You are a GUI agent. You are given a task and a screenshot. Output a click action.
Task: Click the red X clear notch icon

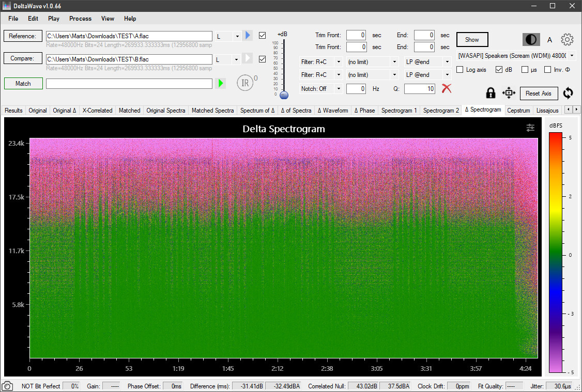(x=447, y=88)
